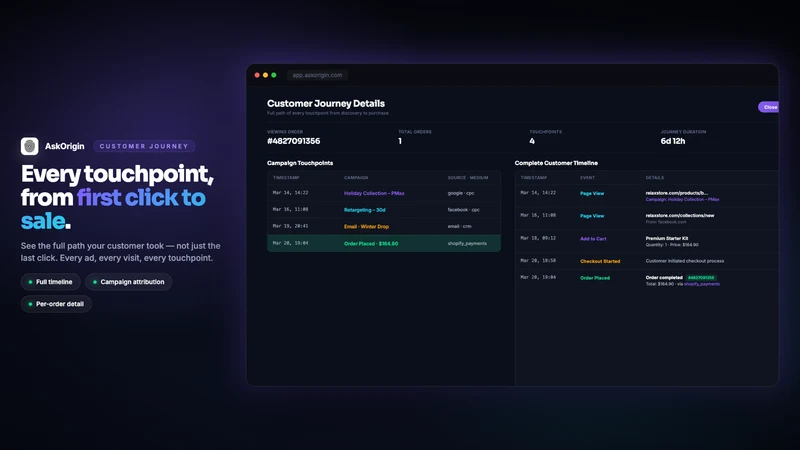
Task: Click the Customer Journey Details heading
Action: click(326, 104)
